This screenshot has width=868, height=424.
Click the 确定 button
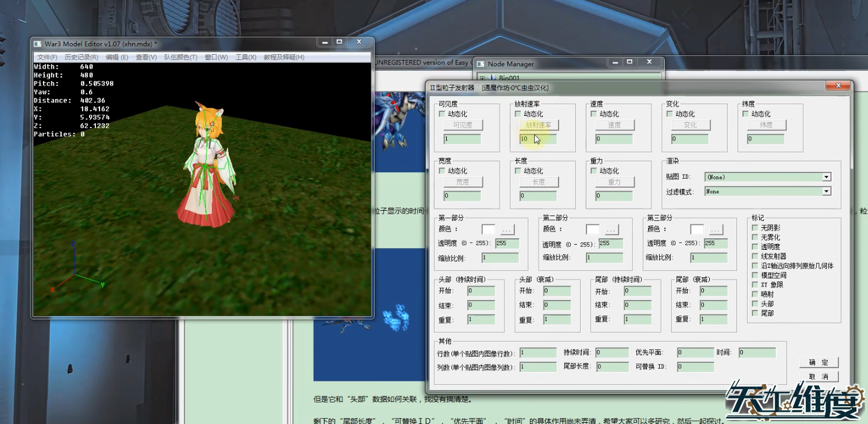[x=819, y=362]
